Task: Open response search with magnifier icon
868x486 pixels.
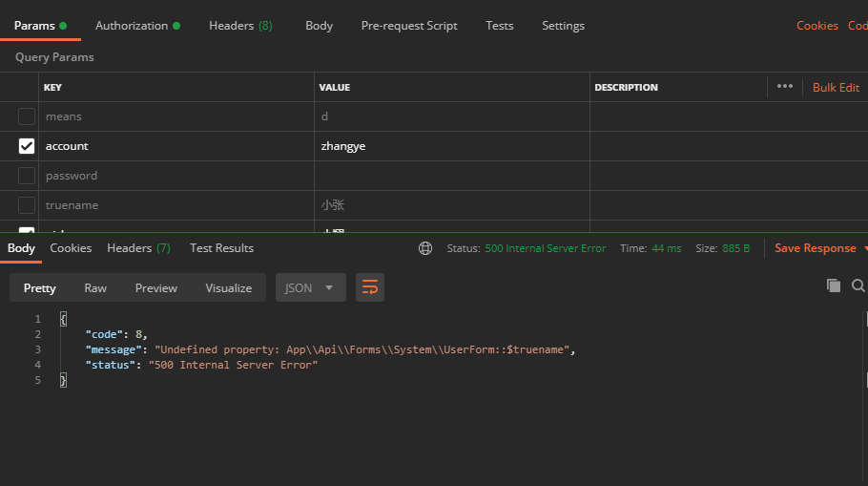Action: [x=858, y=285]
